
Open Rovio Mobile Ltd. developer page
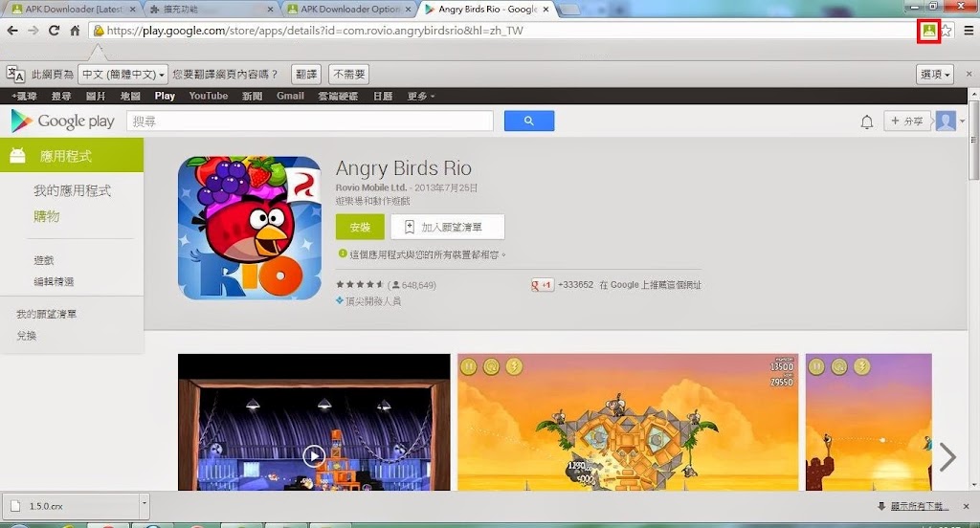click(x=371, y=187)
